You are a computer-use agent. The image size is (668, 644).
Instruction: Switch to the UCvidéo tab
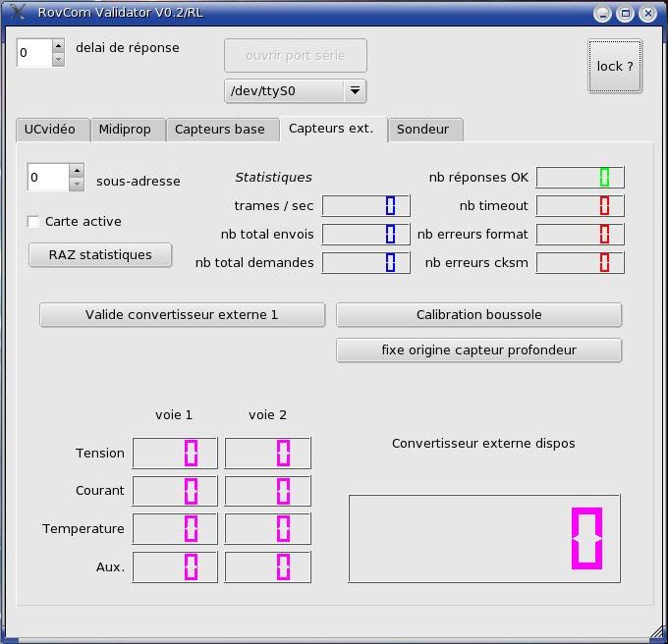(x=52, y=130)
